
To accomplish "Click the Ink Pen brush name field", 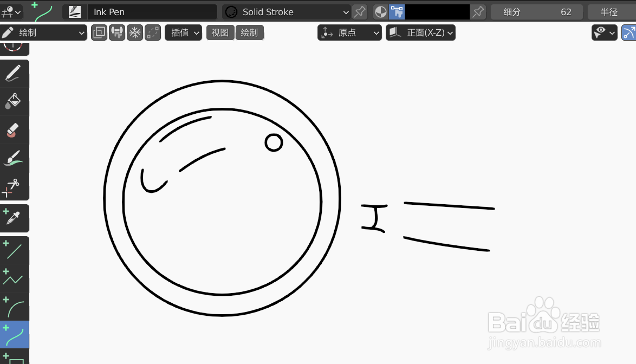I will 152,12.
